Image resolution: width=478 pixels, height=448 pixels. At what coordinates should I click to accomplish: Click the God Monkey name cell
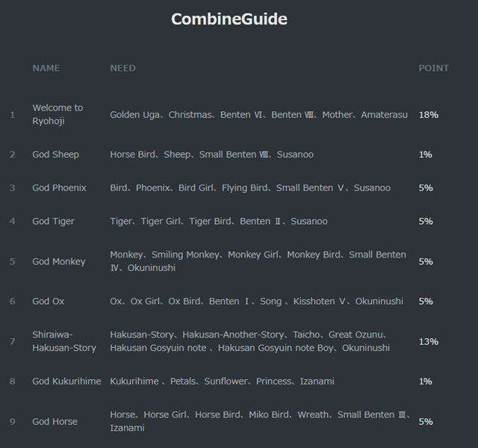pos(58,261)
